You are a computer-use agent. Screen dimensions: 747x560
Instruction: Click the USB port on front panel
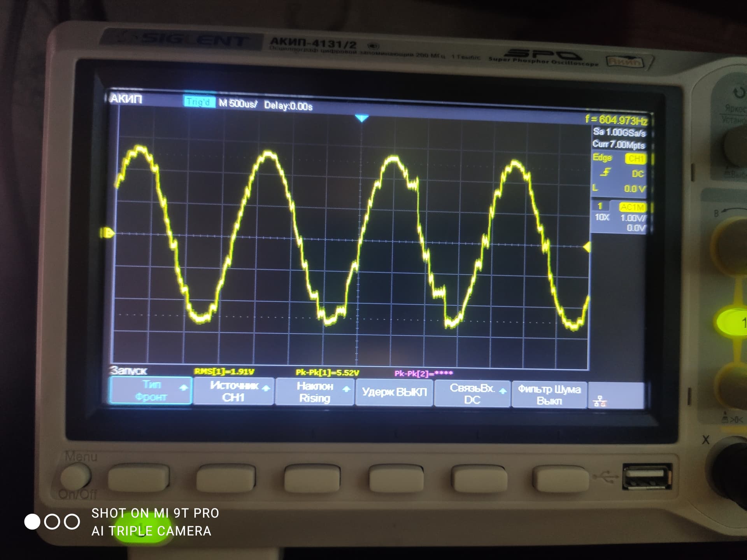(647, 476)
